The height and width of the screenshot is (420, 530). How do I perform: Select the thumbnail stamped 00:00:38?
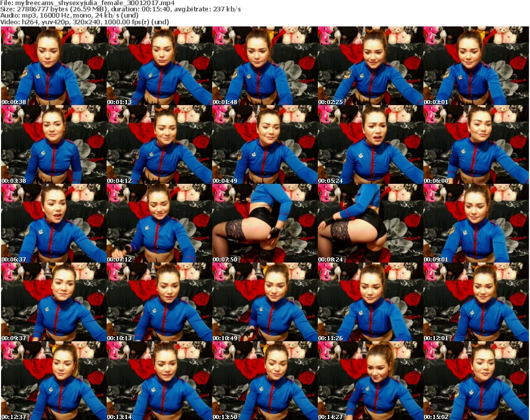tap(53, 66)
